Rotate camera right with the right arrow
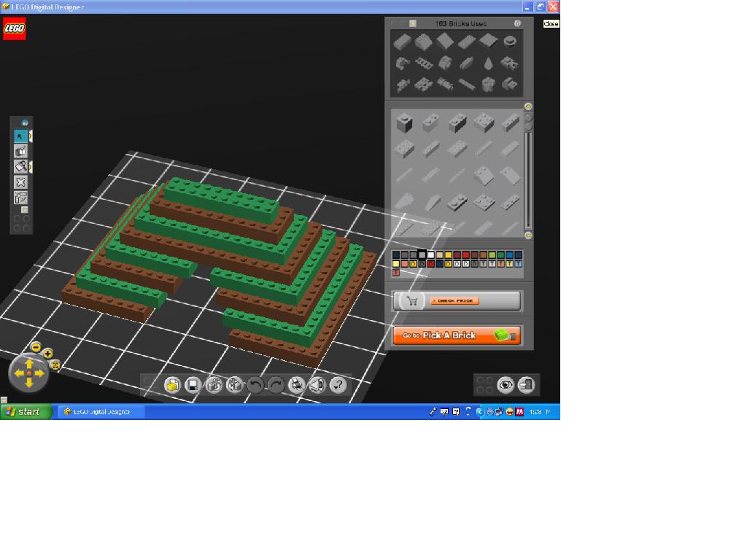Screen dimensions: 747x560 (x=39, y=373)
